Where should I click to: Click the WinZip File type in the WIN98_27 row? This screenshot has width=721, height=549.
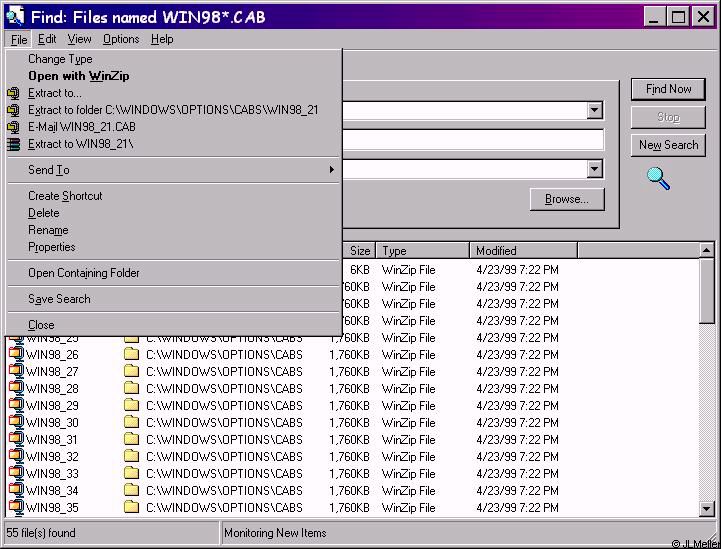[408, 372]
